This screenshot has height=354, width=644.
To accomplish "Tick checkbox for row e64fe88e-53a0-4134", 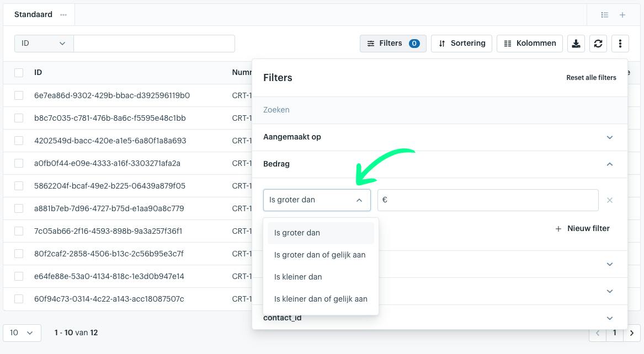I will 19,276.
